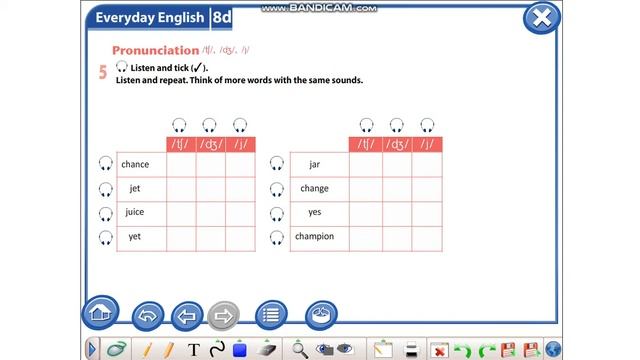Open the blue color square picker
This screenshot has width=640, height=360.
(240, 350)
